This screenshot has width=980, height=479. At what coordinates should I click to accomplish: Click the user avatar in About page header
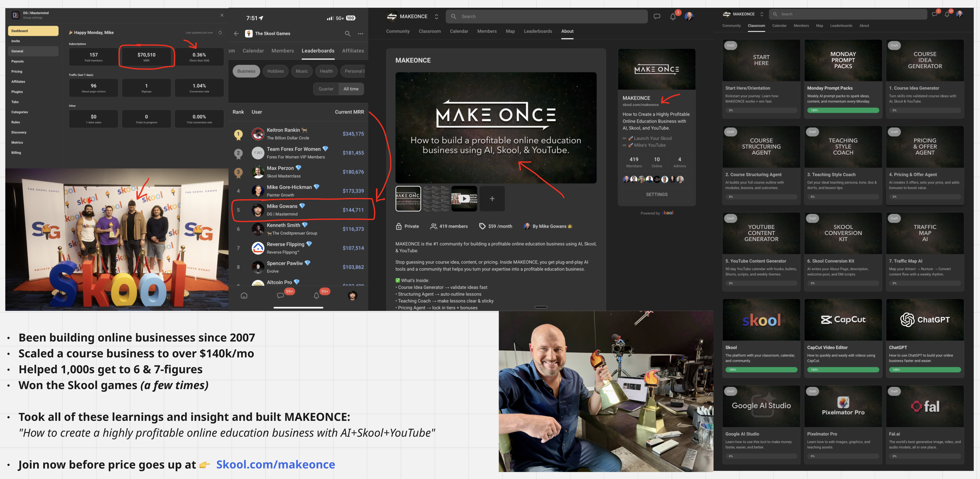click(688, 16)
